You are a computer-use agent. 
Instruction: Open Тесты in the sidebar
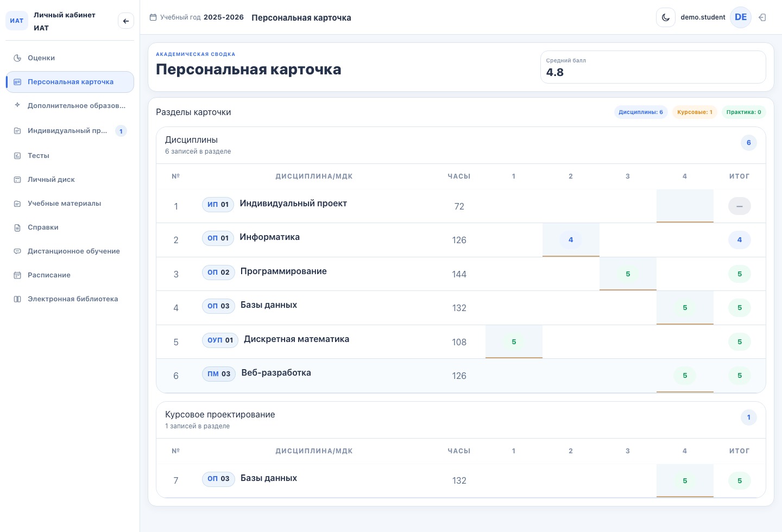70,156
